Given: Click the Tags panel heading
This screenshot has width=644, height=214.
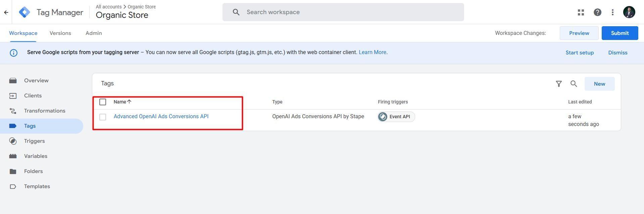Looking at the screenshot, I should click(107, 83).
